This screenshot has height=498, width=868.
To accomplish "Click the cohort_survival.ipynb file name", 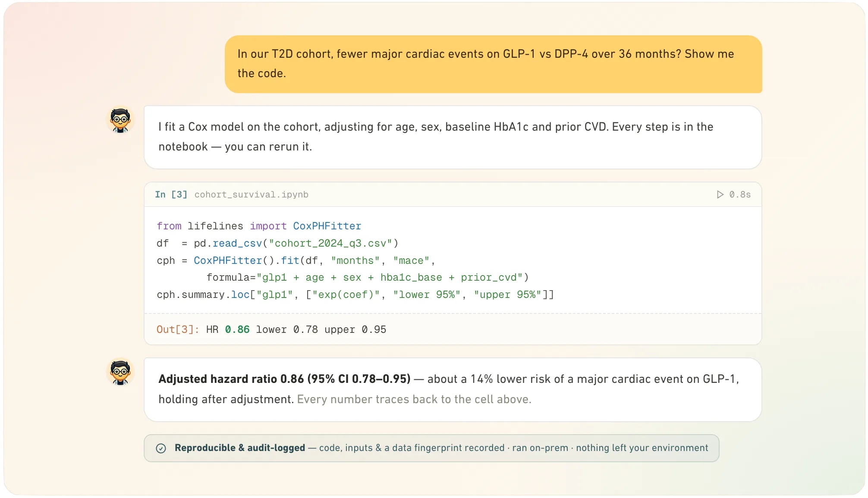I will point(251,194).
